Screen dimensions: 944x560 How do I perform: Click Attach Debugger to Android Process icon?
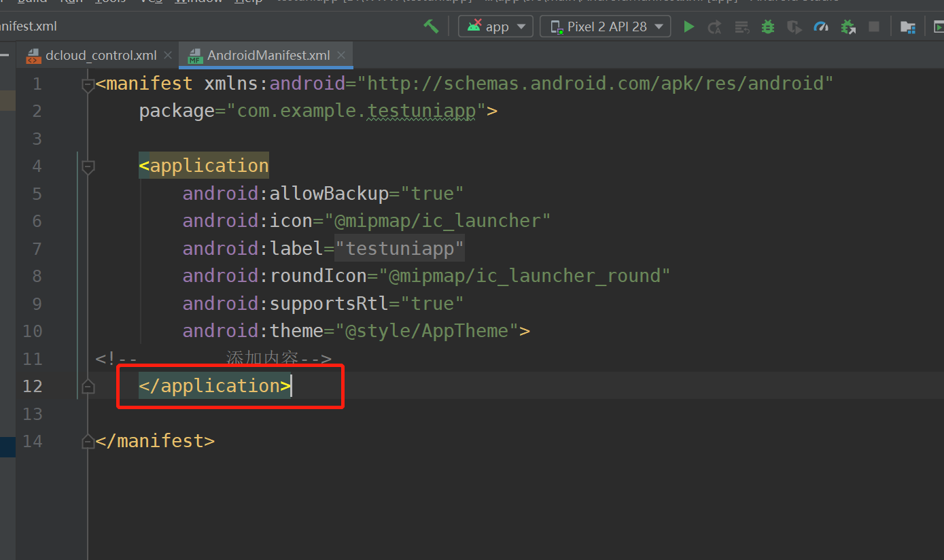(x=847, y=27)
